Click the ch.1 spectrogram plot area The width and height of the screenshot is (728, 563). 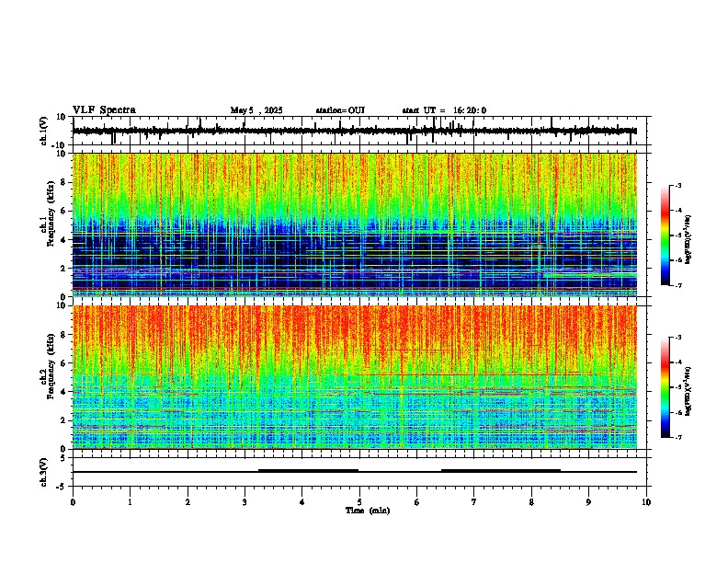point(355,224)
